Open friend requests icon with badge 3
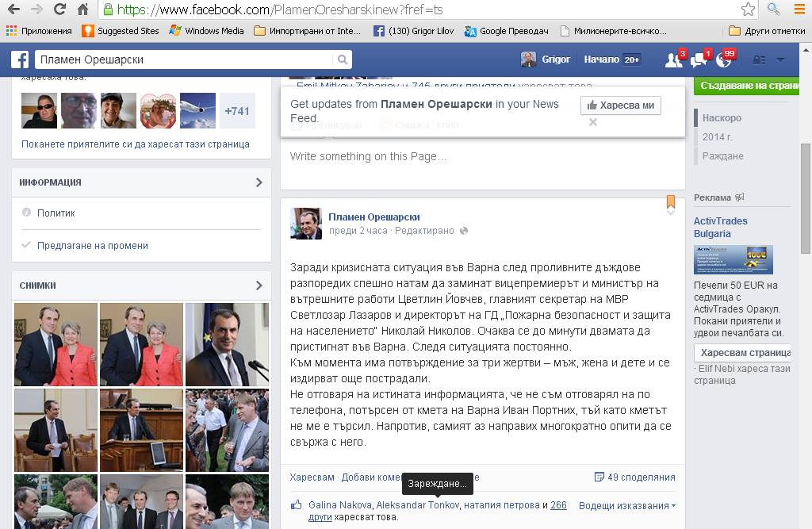Viewport: 812px width, 529px height. [674, 59]
